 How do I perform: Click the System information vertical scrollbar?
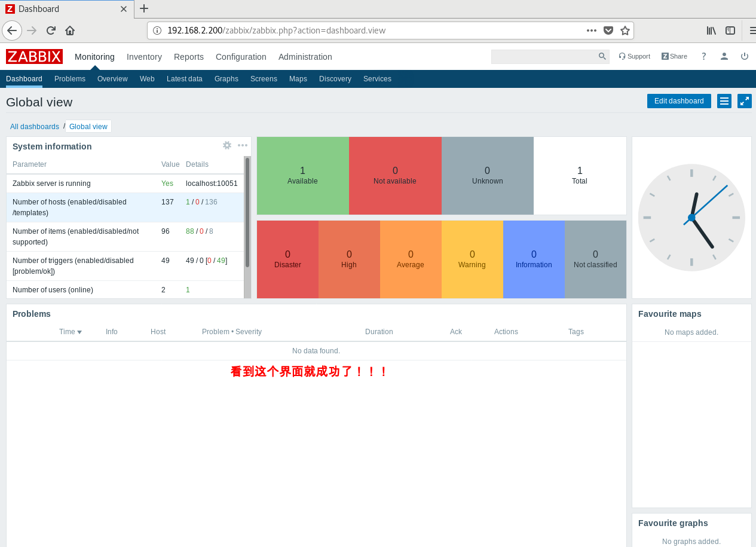[x=247, y=212]
